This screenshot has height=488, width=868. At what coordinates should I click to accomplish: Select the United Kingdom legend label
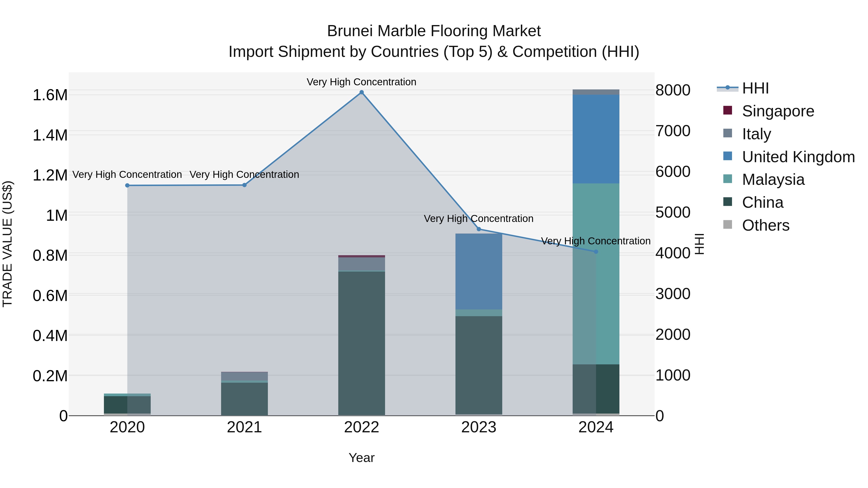coord(799,157)
